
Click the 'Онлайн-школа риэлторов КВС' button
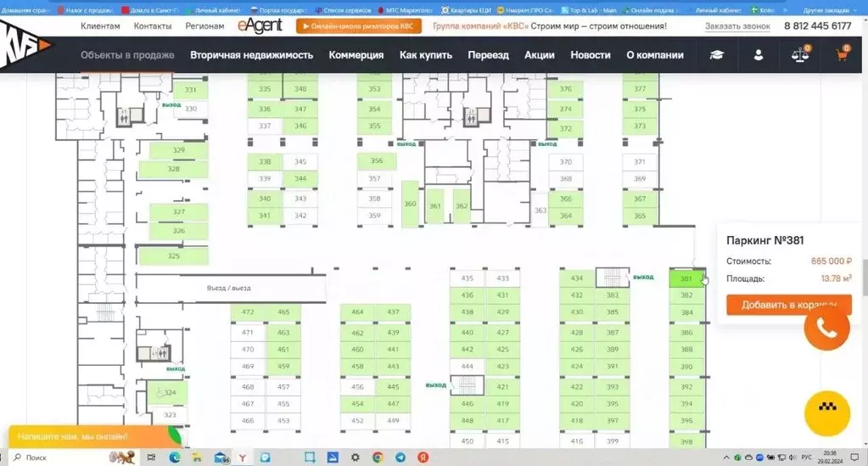[x=359, y=25]
